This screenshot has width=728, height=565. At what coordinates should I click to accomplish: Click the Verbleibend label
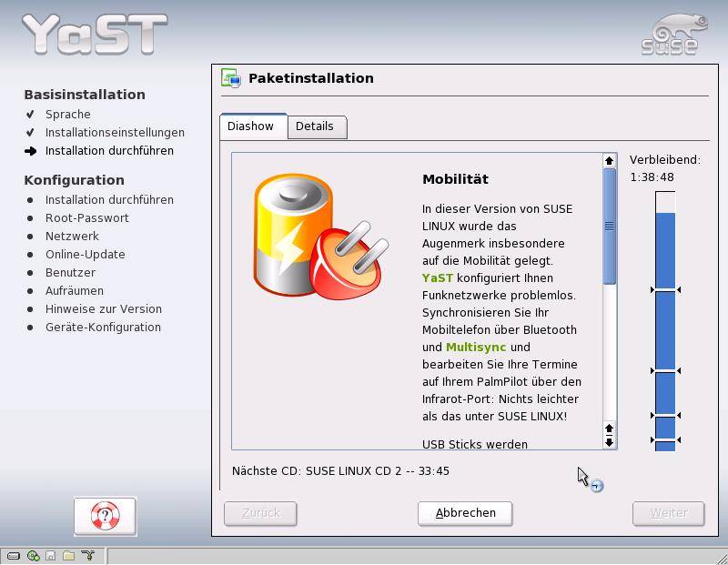(x=665, y=160)
